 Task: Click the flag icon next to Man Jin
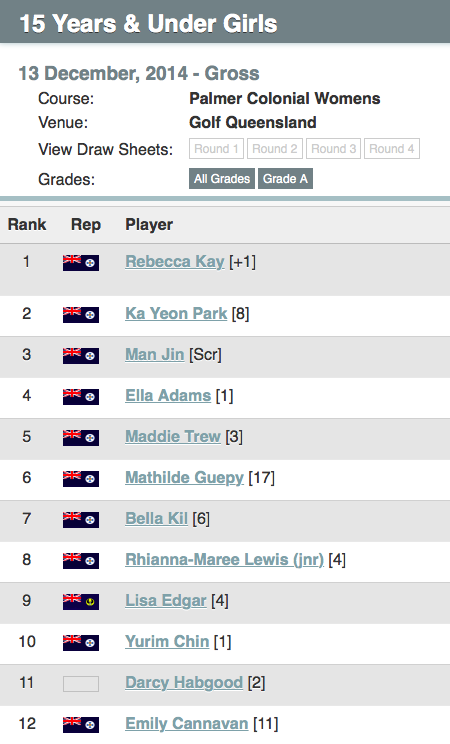point(81,356)
